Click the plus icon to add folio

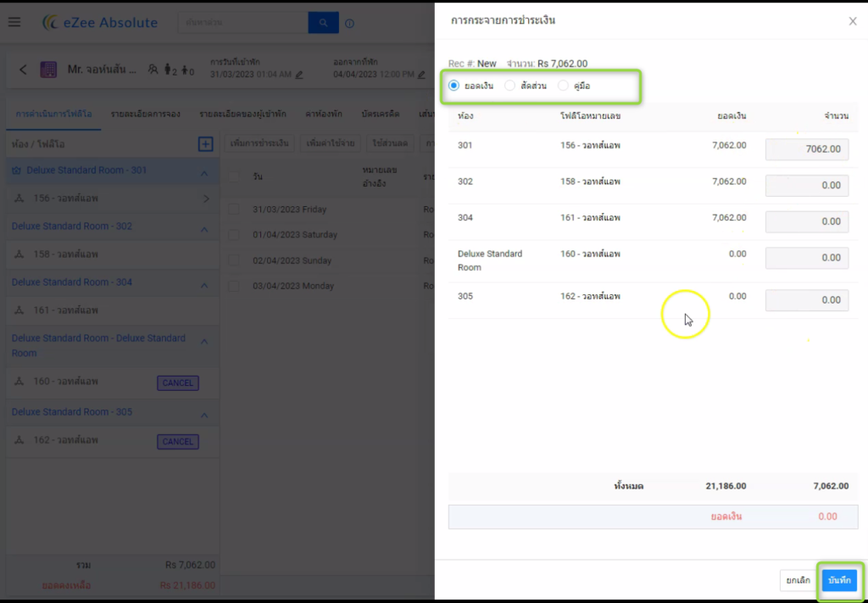(x=205, y=144)
